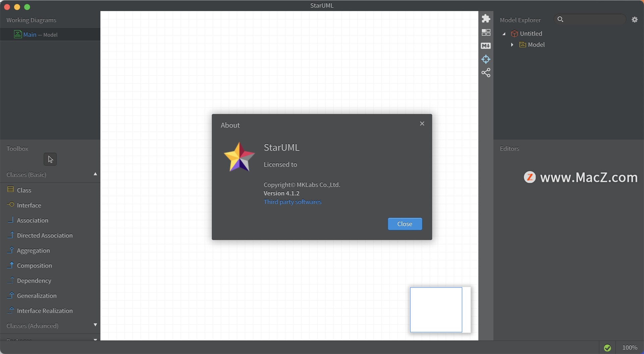
Task: Open the Markdown documentation panel icon
Action: (486, 46)
